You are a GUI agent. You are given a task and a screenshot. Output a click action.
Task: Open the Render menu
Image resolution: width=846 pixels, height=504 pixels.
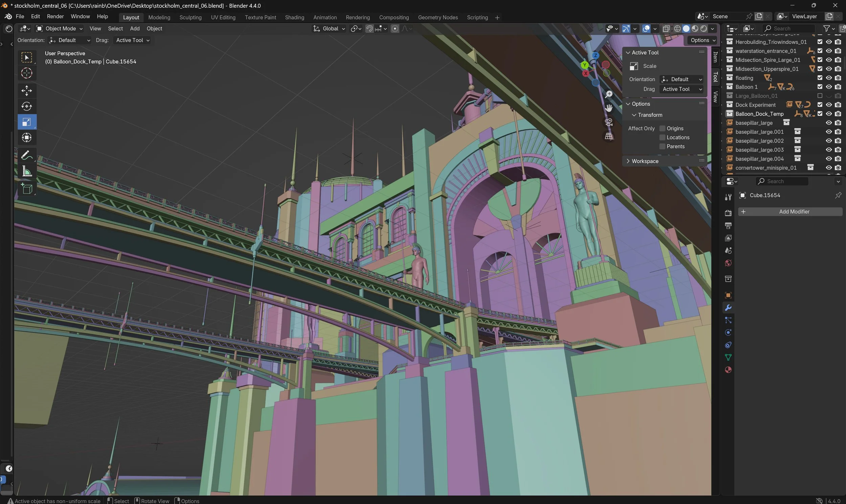tap(55, 16)
